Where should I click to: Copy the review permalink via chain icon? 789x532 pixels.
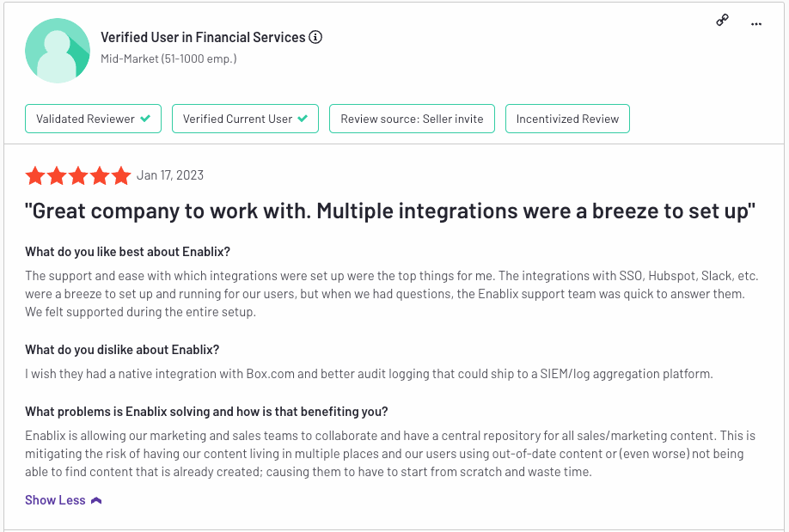click(x=723, y=20)
